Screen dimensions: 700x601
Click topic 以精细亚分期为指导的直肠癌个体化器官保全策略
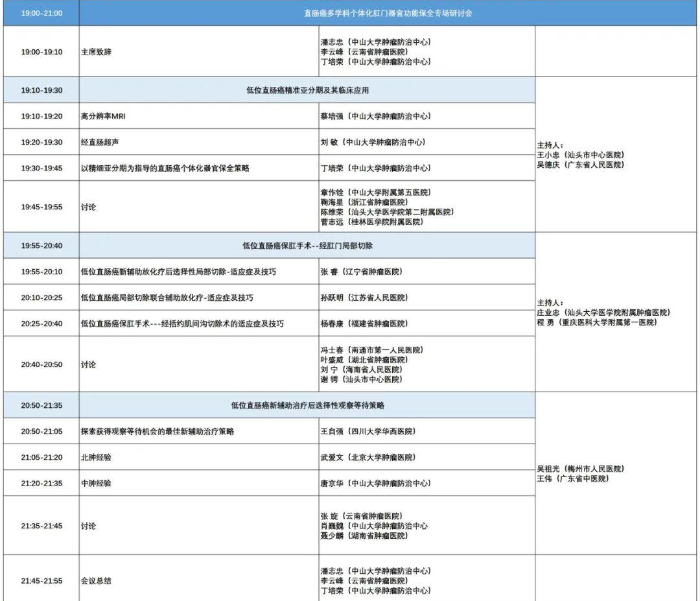tap(165, 169)
